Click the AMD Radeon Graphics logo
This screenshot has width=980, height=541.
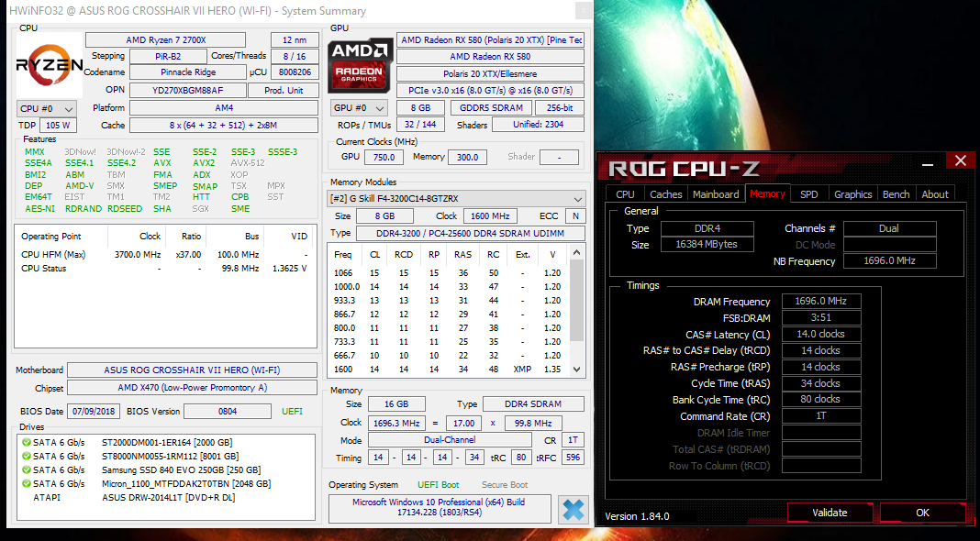[359, 65]
